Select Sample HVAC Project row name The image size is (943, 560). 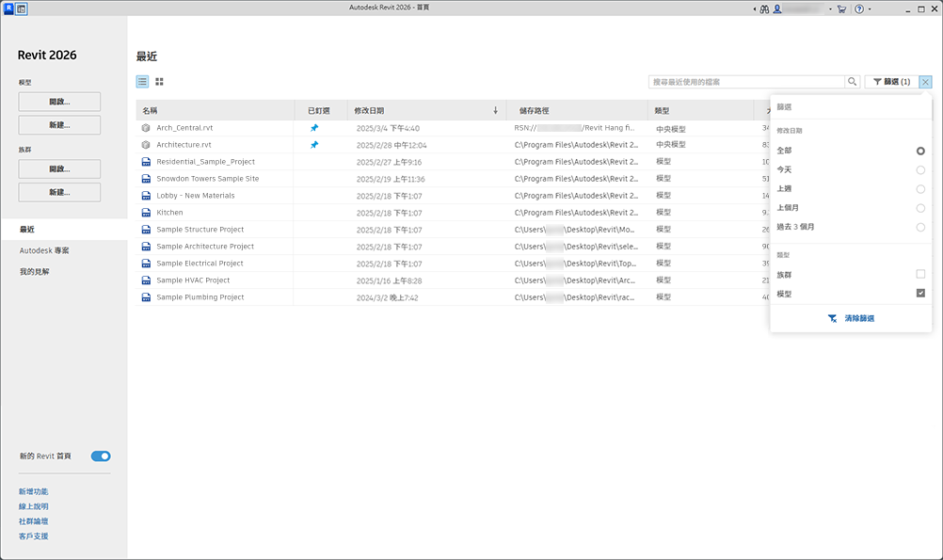pyautogui.click(x=193, y=280)
